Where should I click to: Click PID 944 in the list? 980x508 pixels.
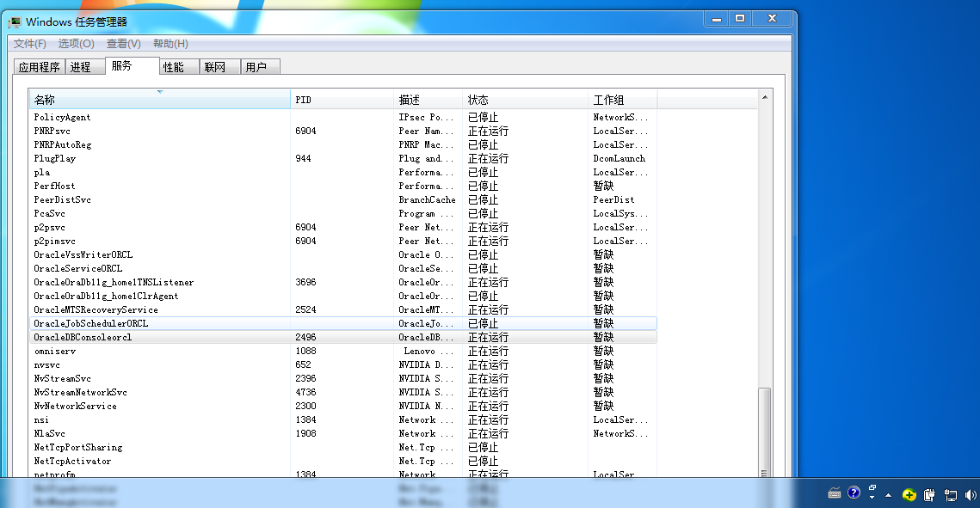click(x=303, y=158)
